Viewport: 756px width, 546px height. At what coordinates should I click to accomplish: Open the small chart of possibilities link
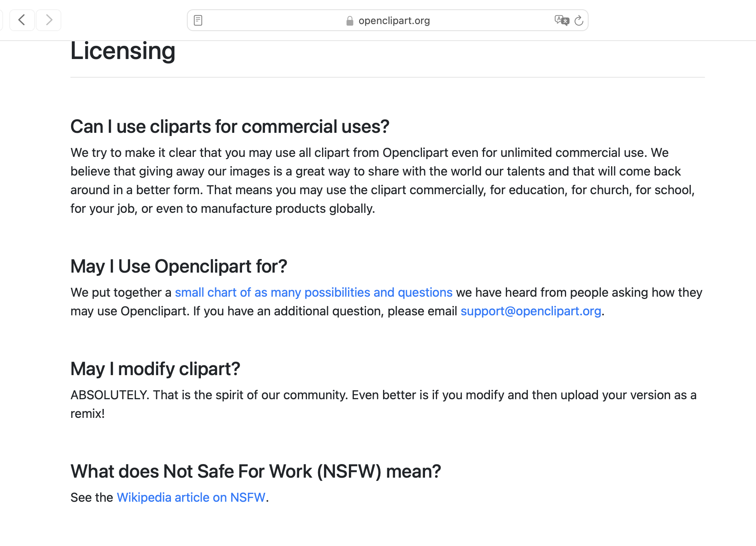314,292
